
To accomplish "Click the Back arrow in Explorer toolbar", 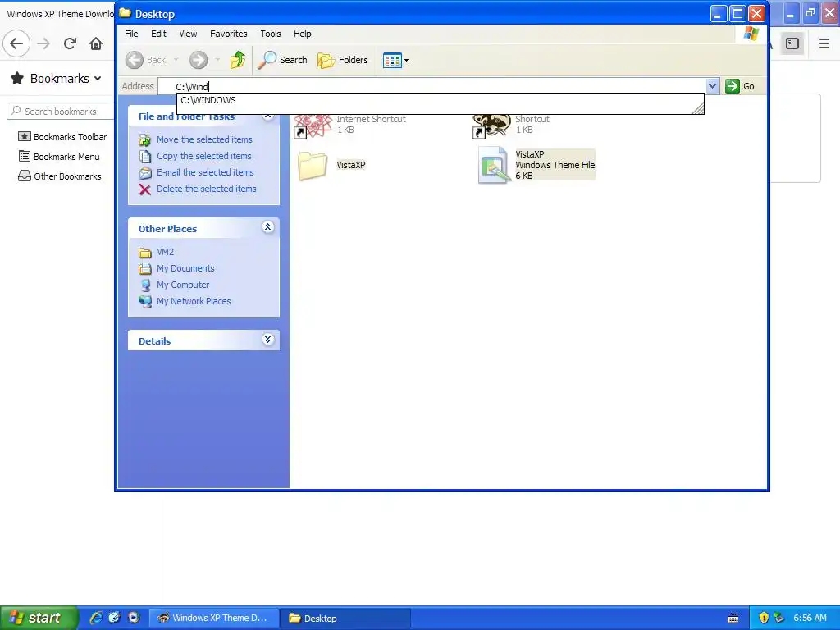I will (x=135, y=60).
